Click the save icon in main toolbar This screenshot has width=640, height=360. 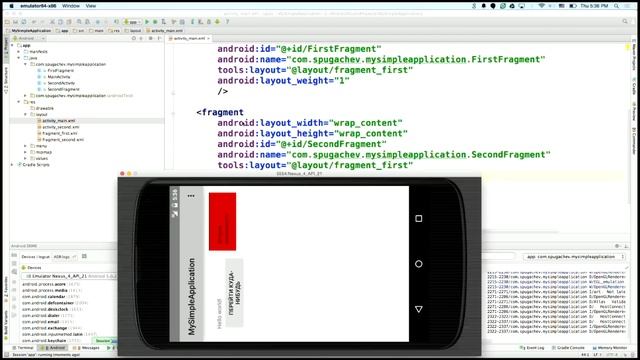(x=16, y=22)
